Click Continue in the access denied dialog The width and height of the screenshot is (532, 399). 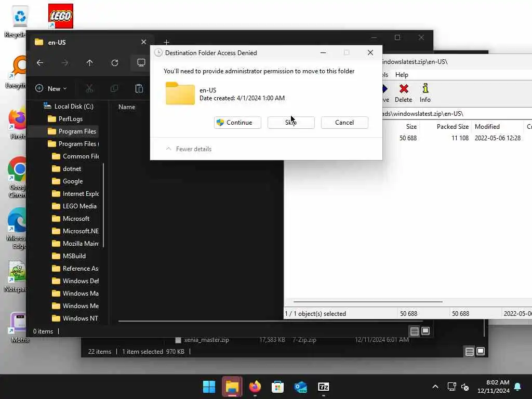[237, 123]
